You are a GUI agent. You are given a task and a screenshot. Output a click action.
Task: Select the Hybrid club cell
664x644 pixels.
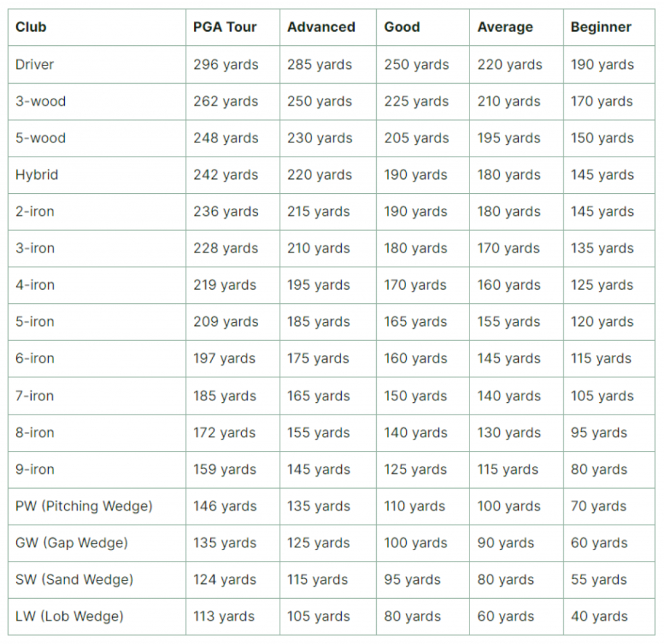pos(97,175)
